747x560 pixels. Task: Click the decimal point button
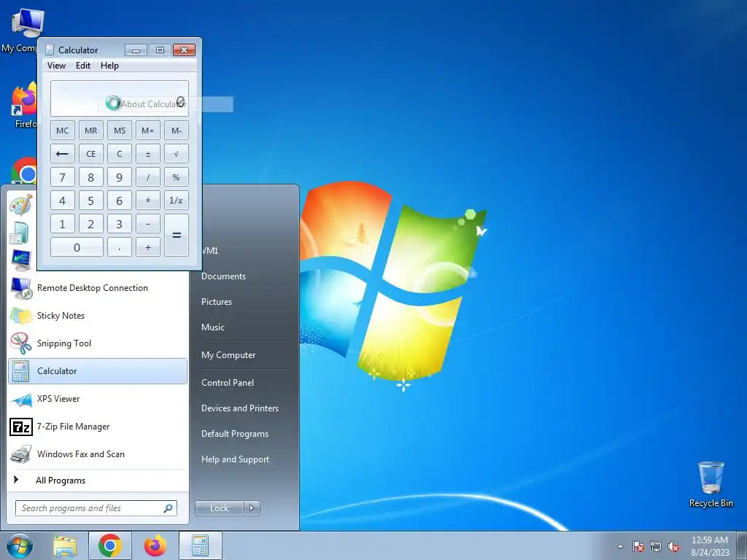[x=120, y=247]
